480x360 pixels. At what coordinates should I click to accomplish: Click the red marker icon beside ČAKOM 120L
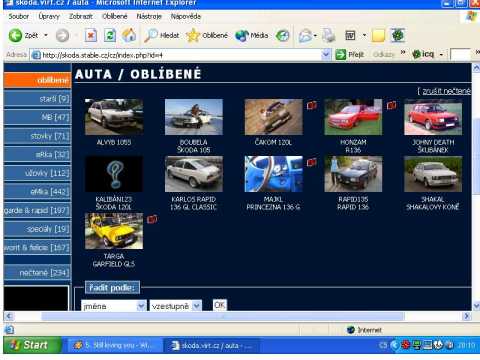coord(312,105)
